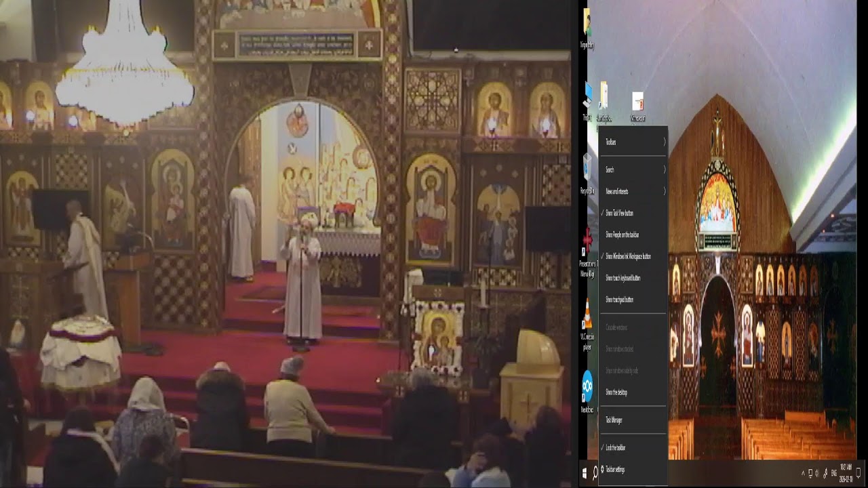
Task: Click the greyed Cascade windows entry
Action: point(633,327)
